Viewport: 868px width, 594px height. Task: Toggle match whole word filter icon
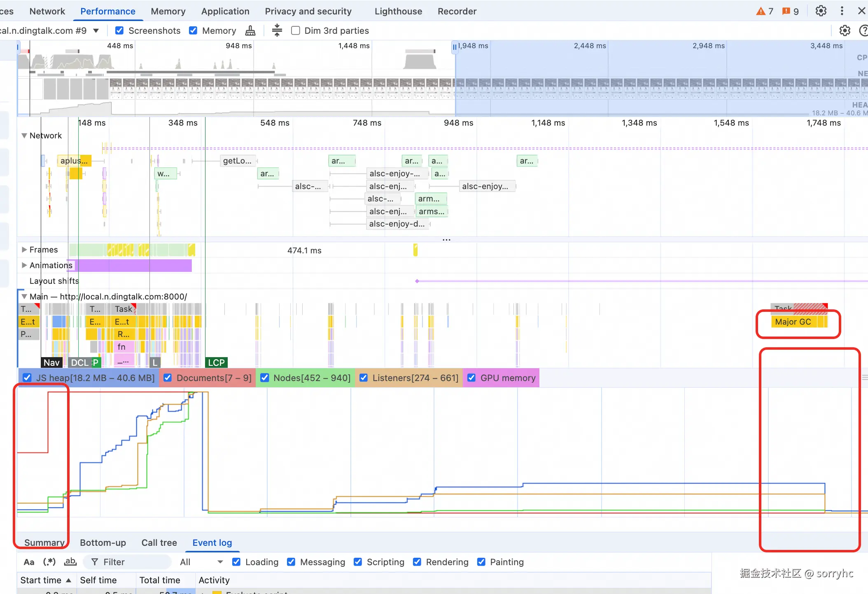point(70,562)
